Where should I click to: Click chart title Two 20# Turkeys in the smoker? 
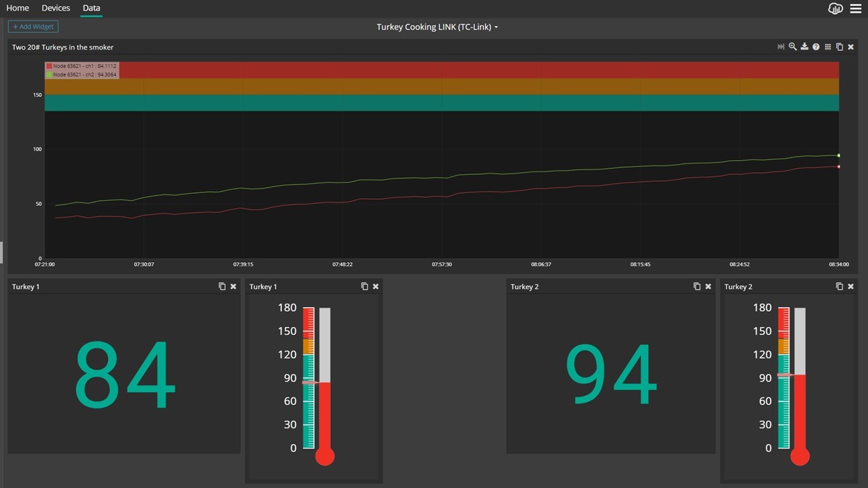click(x=62, y=47)
